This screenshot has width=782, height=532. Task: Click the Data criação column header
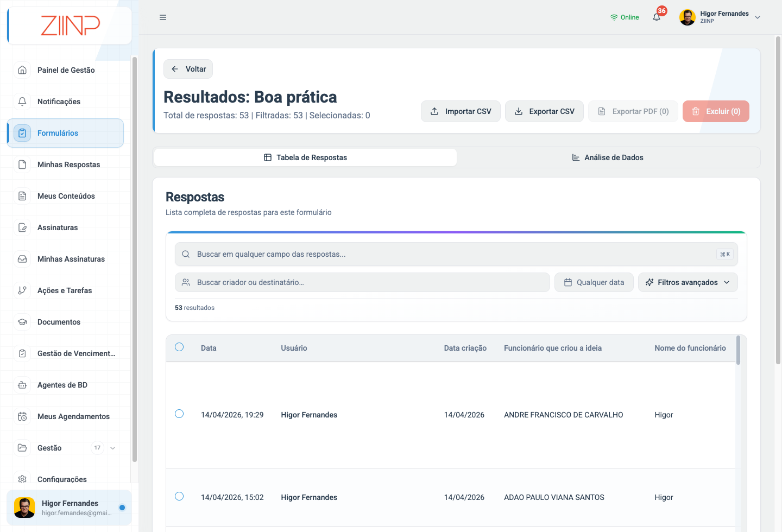pyautogui.click(x=465, y=348)
